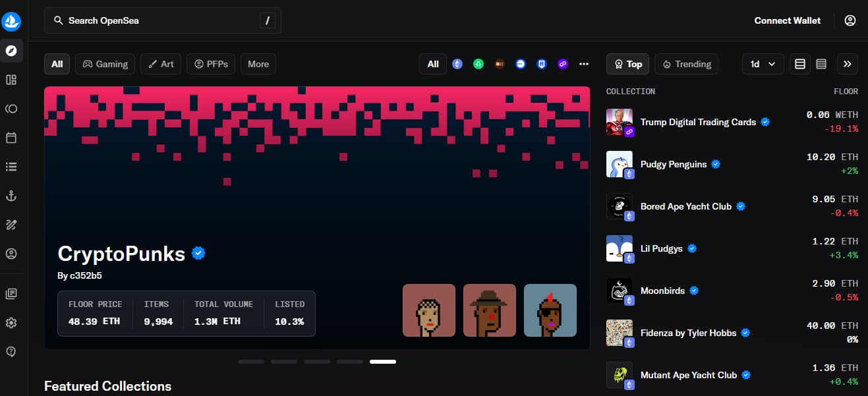Click the OpenSea logo
Image resolution: width=868 pixels, height=396 pixels.
[x=11, y=22]
